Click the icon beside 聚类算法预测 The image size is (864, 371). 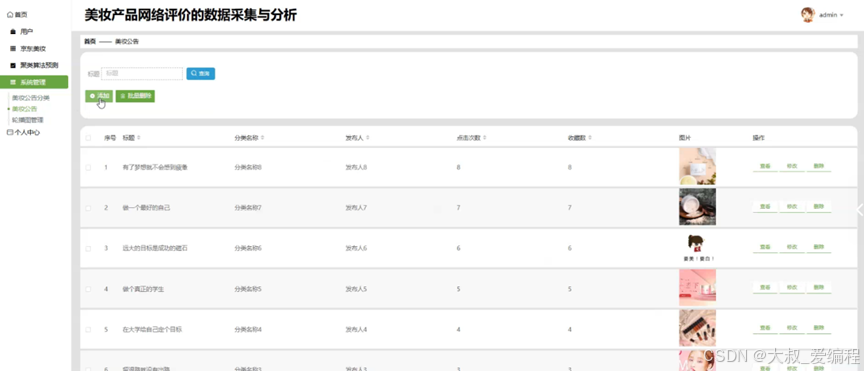pos(13,65)
